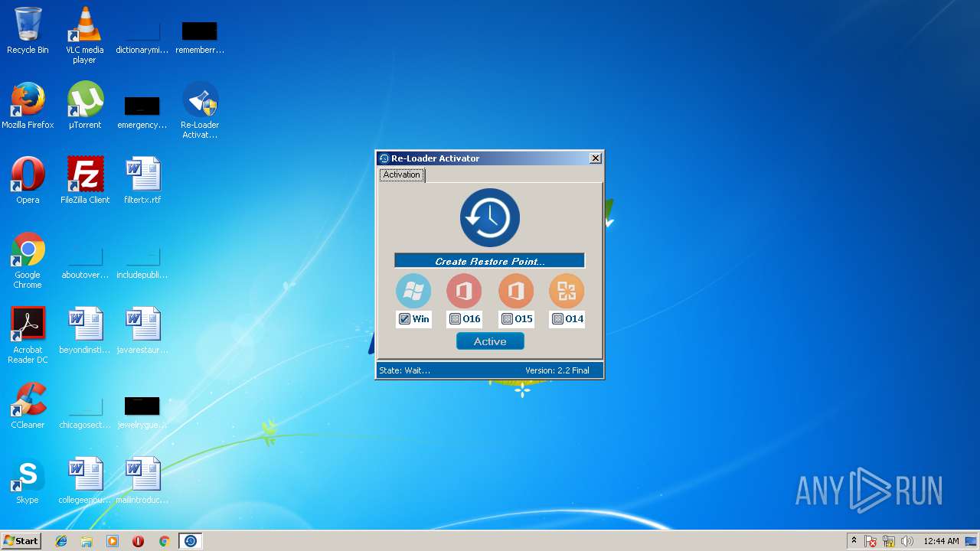This screenshot has height=551, width=980.
Task: Open VLC media player shortcut
Action: point(84,35)
